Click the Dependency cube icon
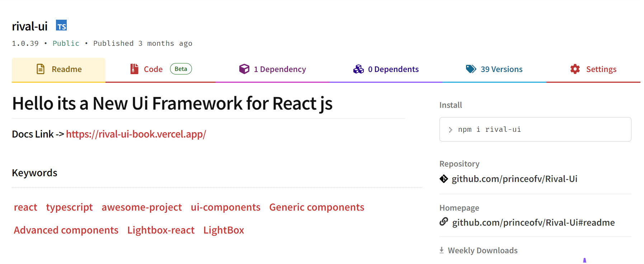This screenshot has height=264, width=644. pyautogui.click(x=244, y=69)
